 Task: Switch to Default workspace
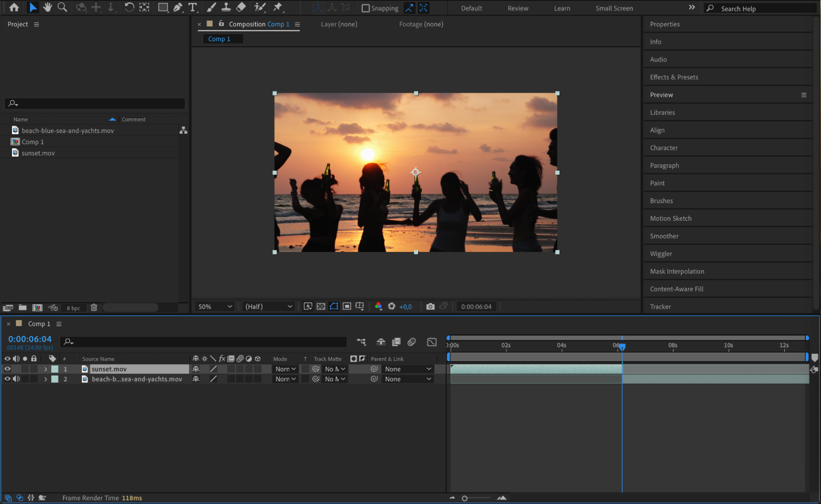[471, 8]
